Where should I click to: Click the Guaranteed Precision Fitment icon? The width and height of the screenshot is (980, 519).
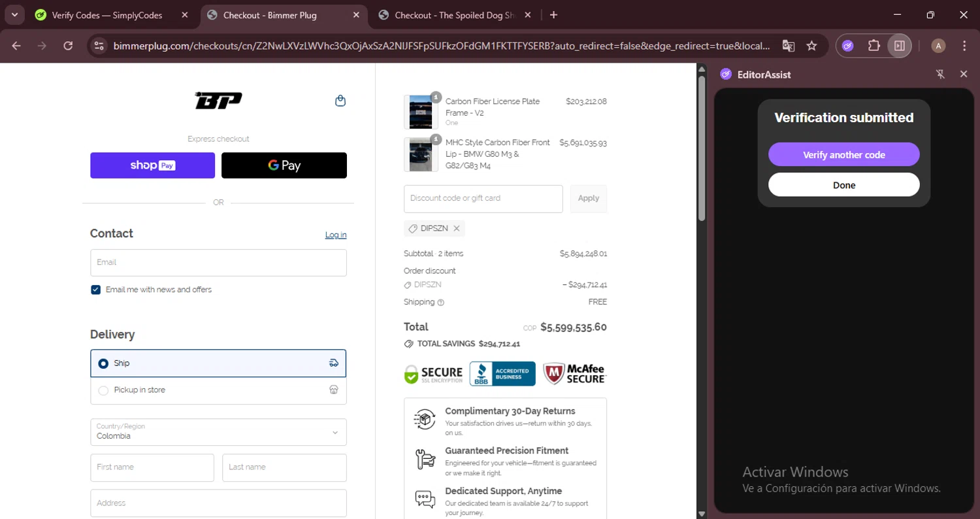(x=425, y=459)
